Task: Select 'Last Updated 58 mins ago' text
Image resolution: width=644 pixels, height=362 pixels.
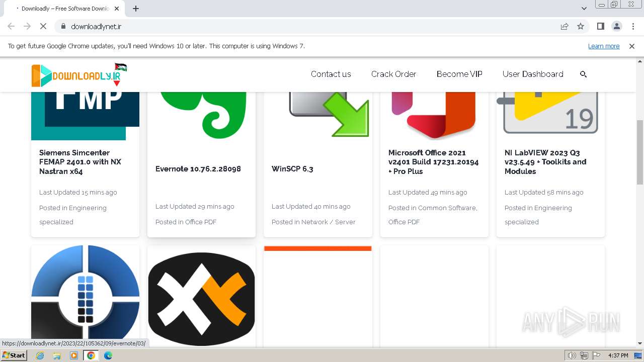Action: pyautogui.click(x=544, y=192)
